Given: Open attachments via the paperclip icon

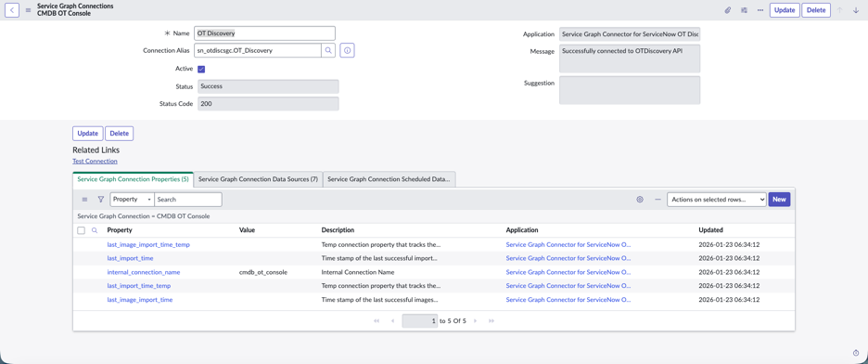Looking at the screenshot, I should tap(728, 10).
